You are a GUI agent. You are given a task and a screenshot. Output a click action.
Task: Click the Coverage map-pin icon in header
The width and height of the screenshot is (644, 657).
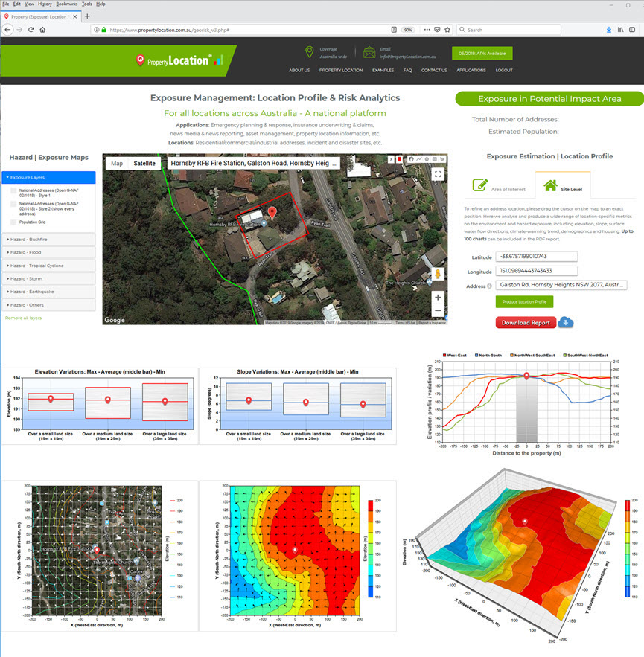[x=310, y=52]
